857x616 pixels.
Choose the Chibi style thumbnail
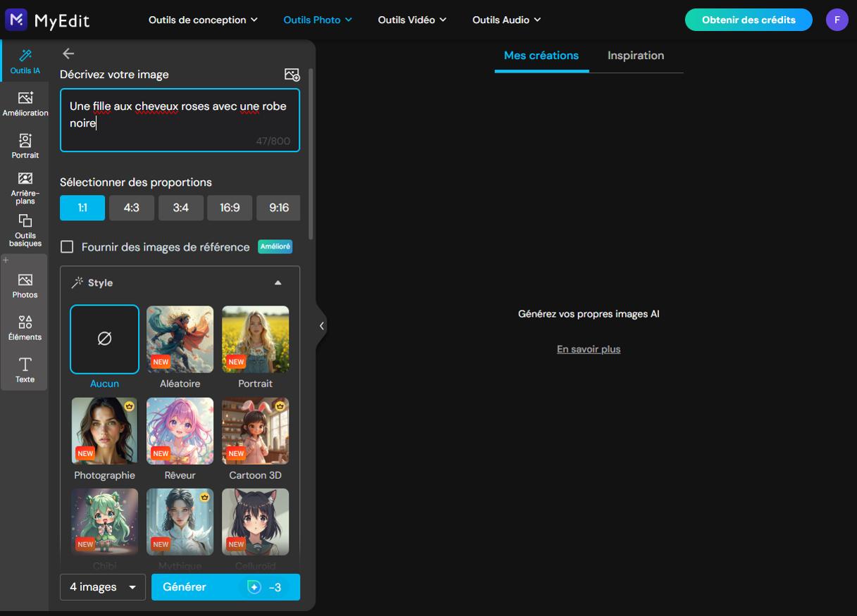(x=104, y=522)
